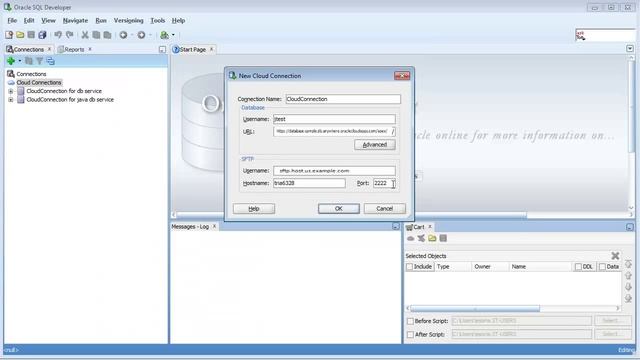
Task: Click the Connection Name input field
Action: click(343, 99)
